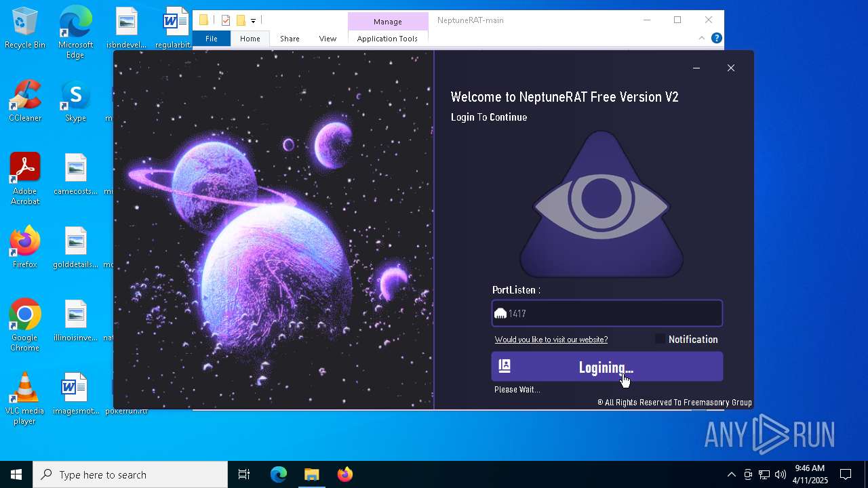Click properties checkmark icon in Explorer titlebar
Viewport: 868px width, 488px height.
(x=226, y=20)
